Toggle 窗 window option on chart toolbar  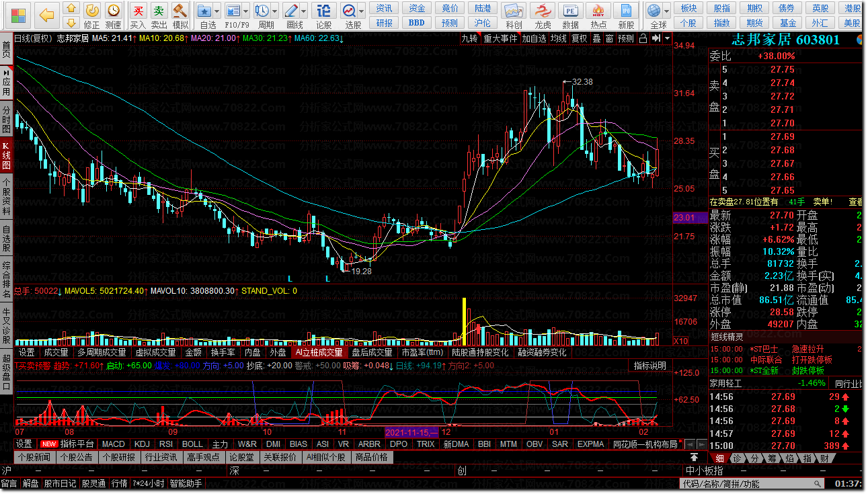(x=609, y=38)
